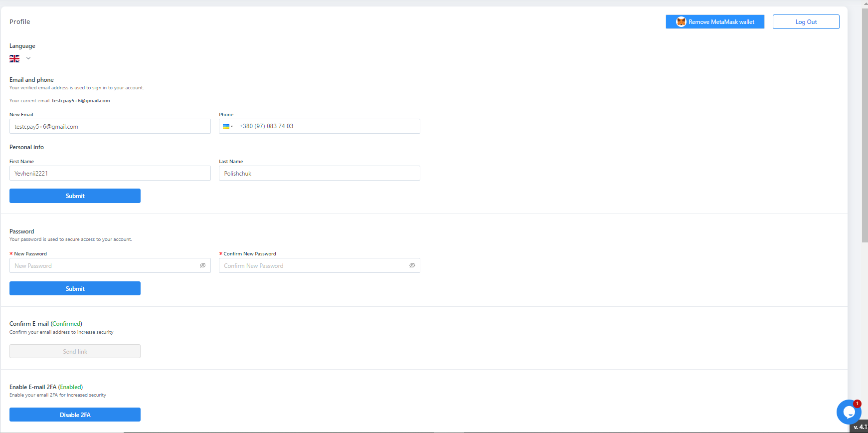Click the disabled Send link button
The image size is (868, 433).
point(75,351)
